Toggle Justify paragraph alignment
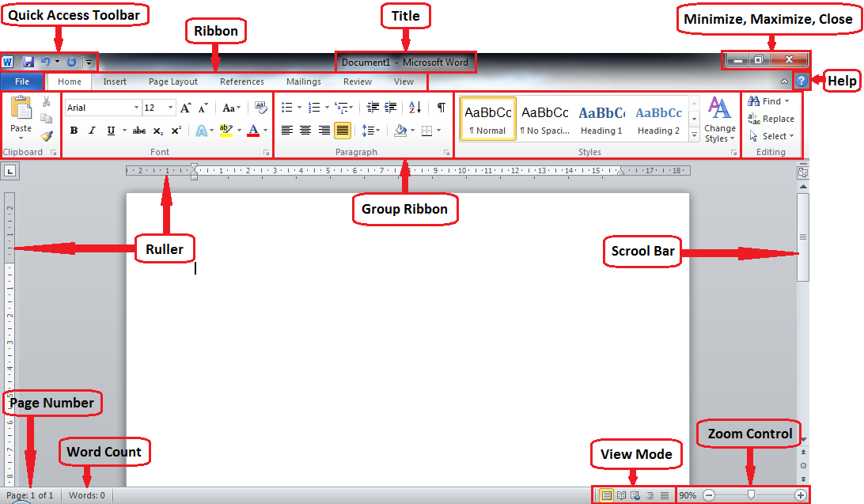 pos(343,131)
